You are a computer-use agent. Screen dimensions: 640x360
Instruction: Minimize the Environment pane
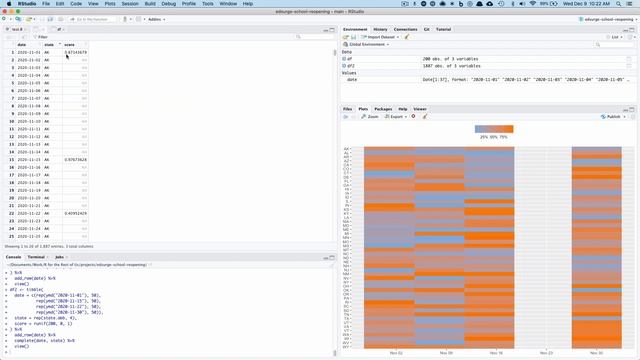click(x=625, y=30)
